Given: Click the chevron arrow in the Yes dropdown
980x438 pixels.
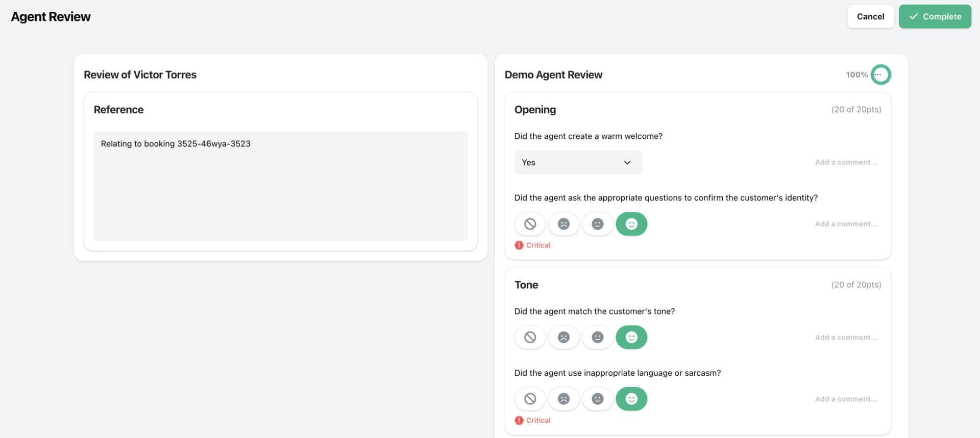Looking at the screenshot, I should pos(627,163).
